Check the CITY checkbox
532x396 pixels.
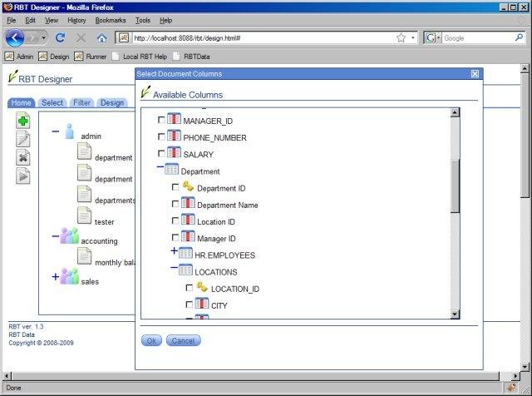(x=190, y=304)
